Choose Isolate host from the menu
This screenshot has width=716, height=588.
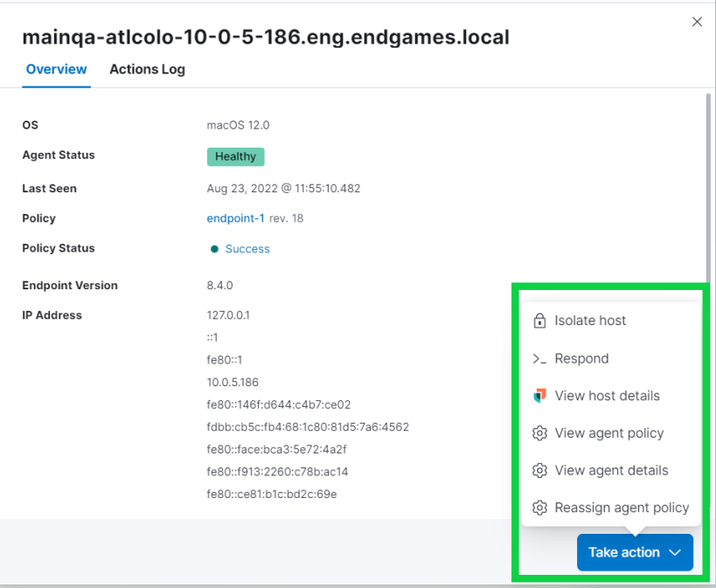coord(589,320)
